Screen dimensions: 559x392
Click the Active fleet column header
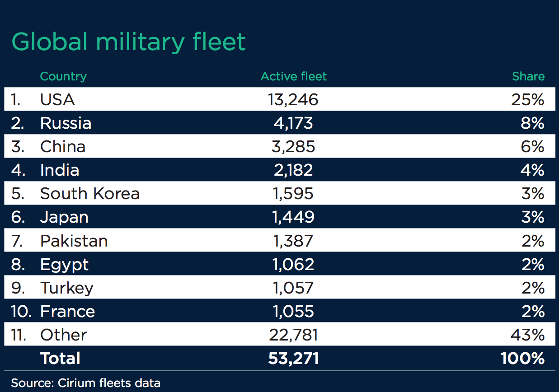click(x=293, y=76)
